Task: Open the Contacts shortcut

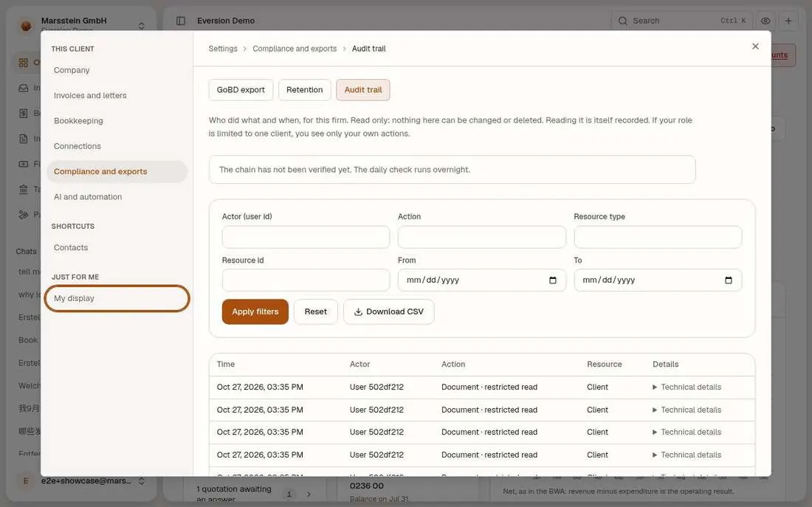Action: click(117, 247)
